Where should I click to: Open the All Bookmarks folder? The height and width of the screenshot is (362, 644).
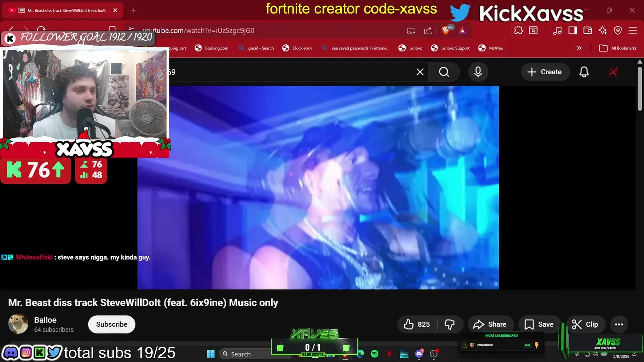[618, 48]
